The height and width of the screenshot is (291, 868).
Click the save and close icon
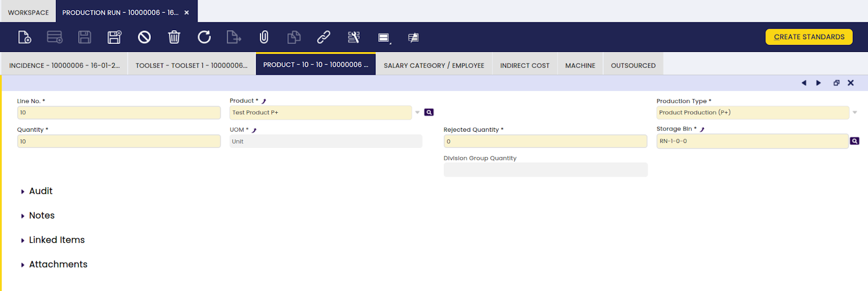click(x=114, y=37)
